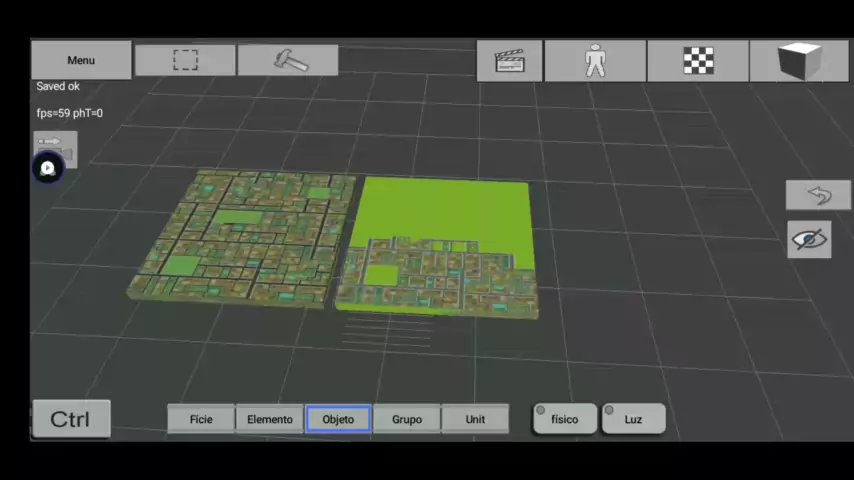The image size is (854, 480).
Task: Enable the Luz toggle
Action: [x=633, y=419]
